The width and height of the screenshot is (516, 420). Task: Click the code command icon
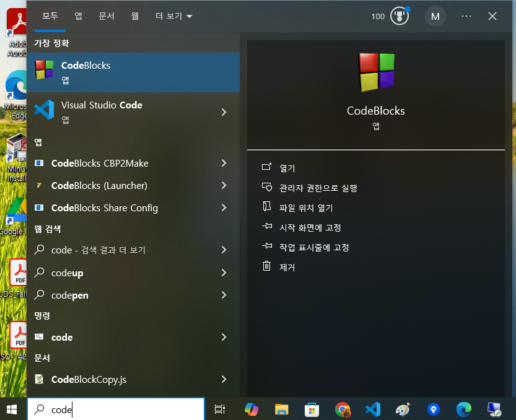(39, 337)
